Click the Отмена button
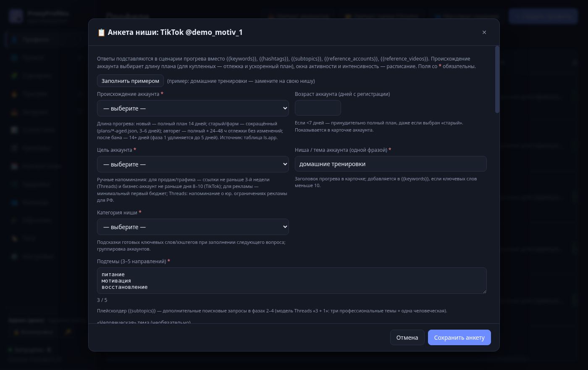This screenshot has width=588, height=370. [407, 337]
